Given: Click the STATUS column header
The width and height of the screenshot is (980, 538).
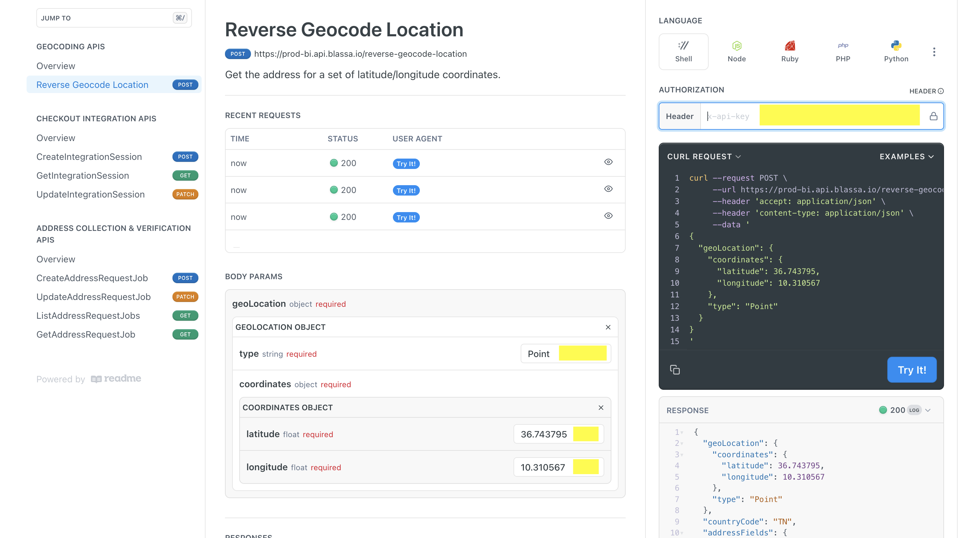Looking at the screenshot, I should [x=342, y=139].
